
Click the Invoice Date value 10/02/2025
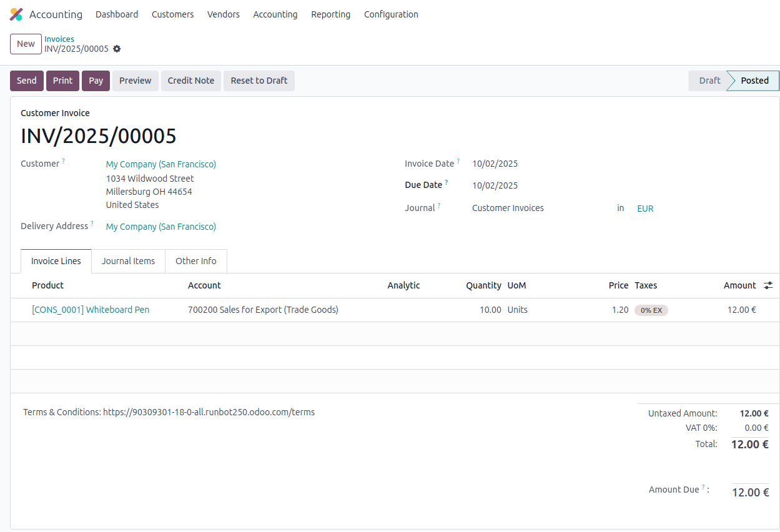tap(495, 164)
